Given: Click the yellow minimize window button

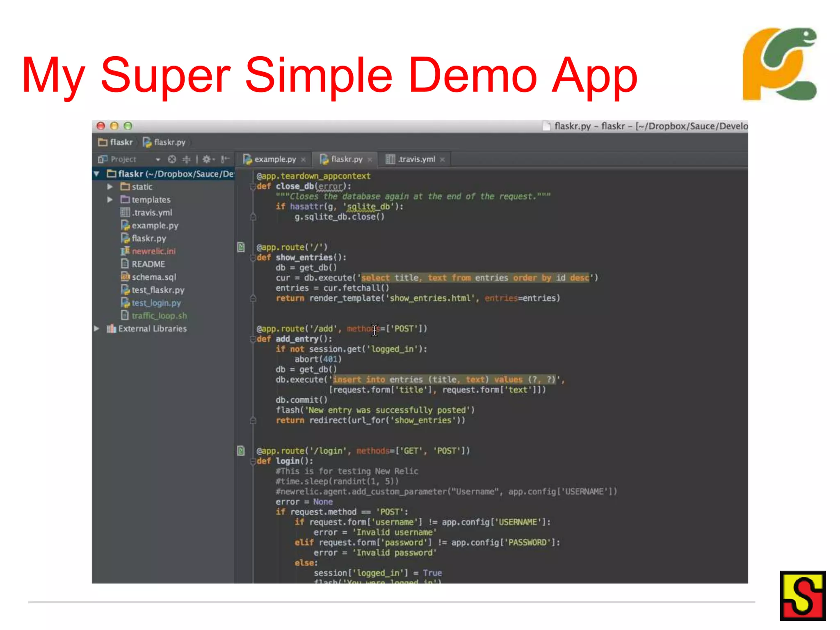Looking at the screenshot, I should click(x=114, y=126).
